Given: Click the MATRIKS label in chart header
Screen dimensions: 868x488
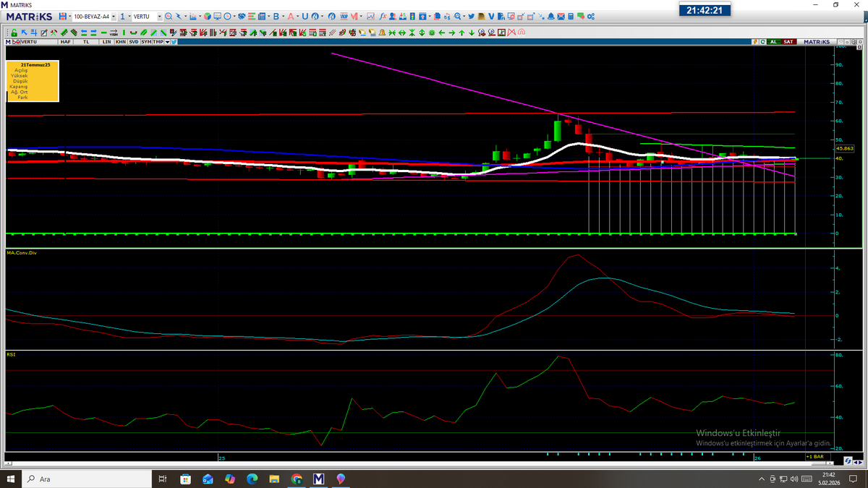Looking at the screenshot, I should [816, 42].
